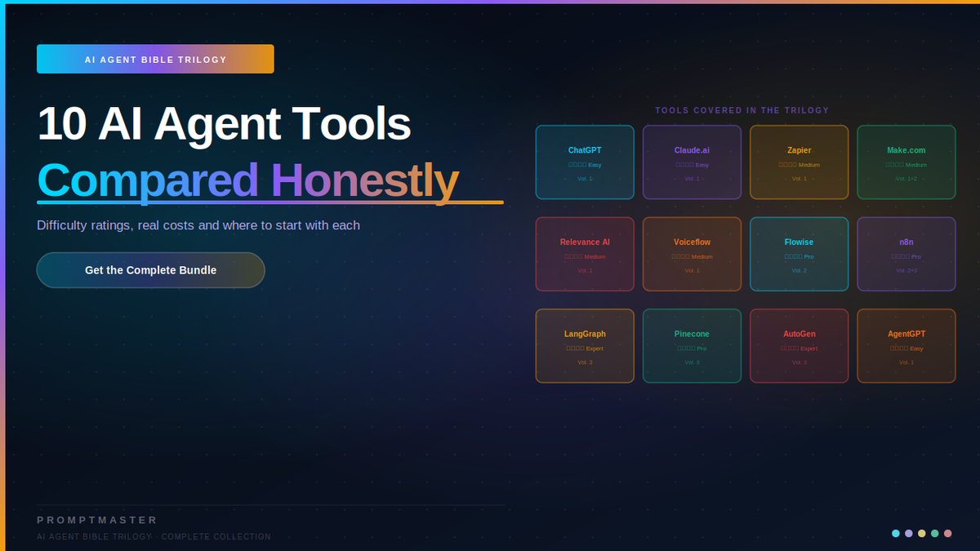Click the yellow dot at bottom right

922,533
